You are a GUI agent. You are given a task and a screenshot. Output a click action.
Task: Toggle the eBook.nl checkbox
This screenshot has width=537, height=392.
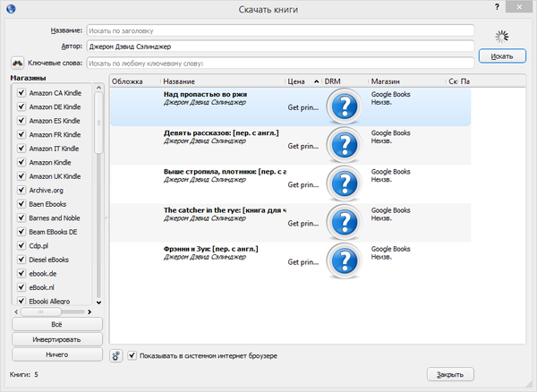pos(21,287)
